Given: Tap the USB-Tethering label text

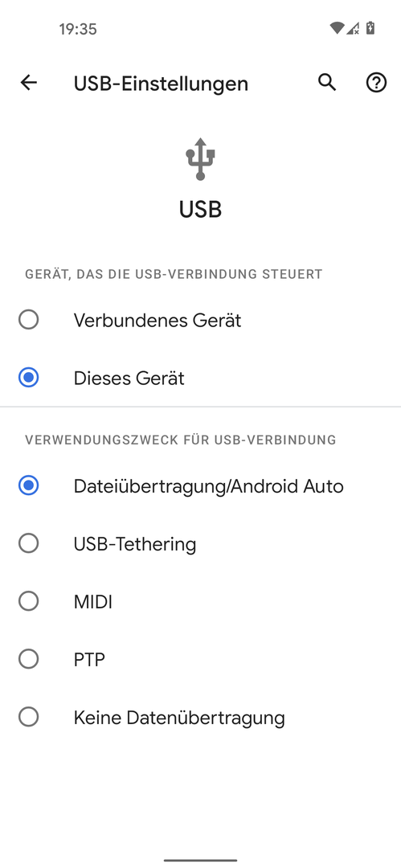Looking at the screenshot, I should 134,544.
